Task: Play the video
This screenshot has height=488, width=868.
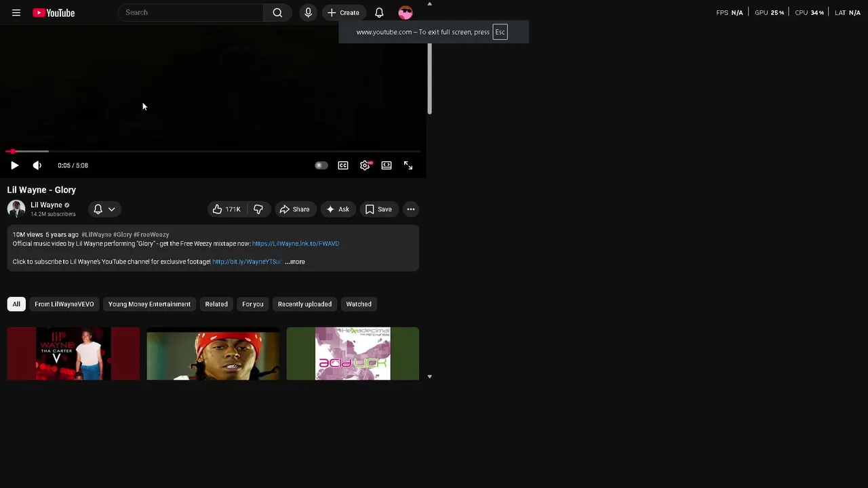Action: [x=14, y=165]
